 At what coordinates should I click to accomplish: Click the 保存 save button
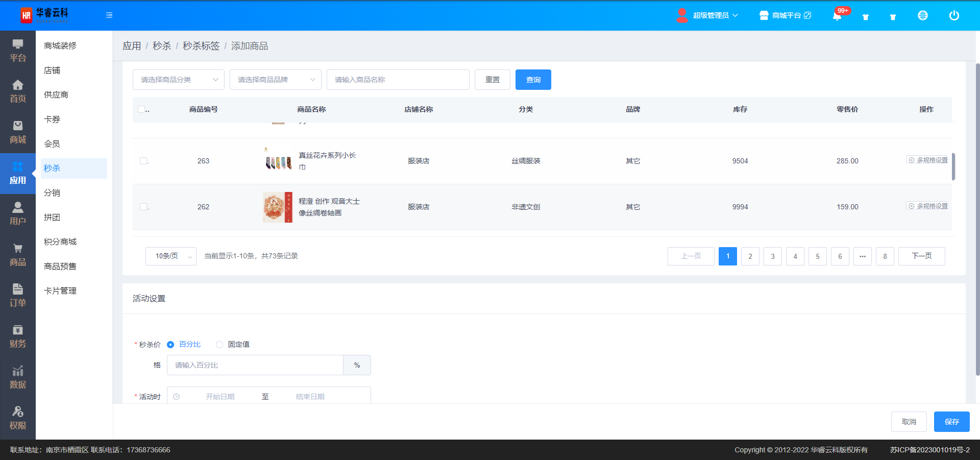(x=951, y=422)
